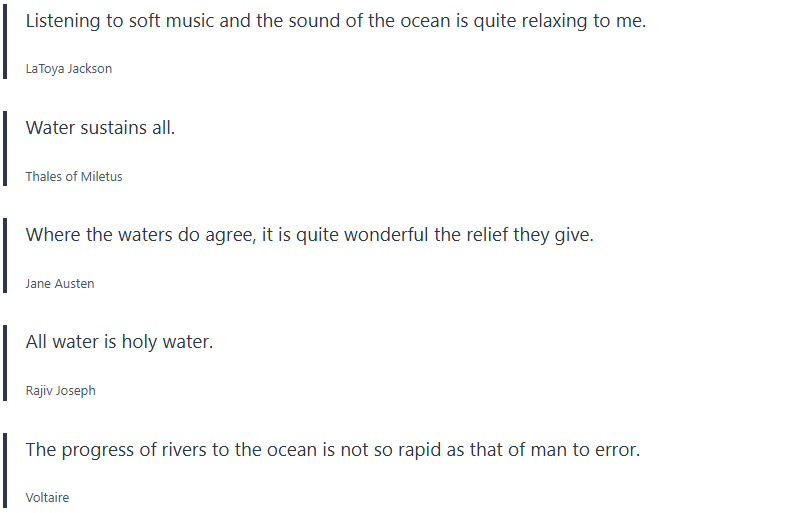Select the Voltaire author name
Screen dimensions: 808x513
[47, 497]
